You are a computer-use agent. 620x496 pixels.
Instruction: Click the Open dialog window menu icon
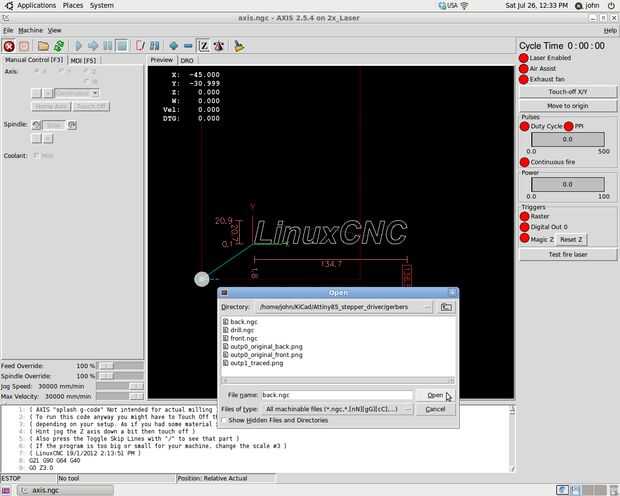click(x=224, y=293)
